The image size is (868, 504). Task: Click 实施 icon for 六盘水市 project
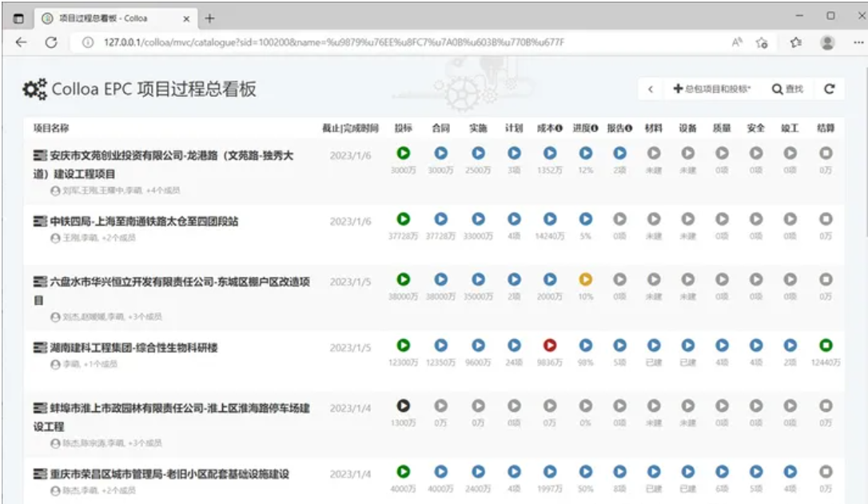pyautogui.click(x=478, y=279)
